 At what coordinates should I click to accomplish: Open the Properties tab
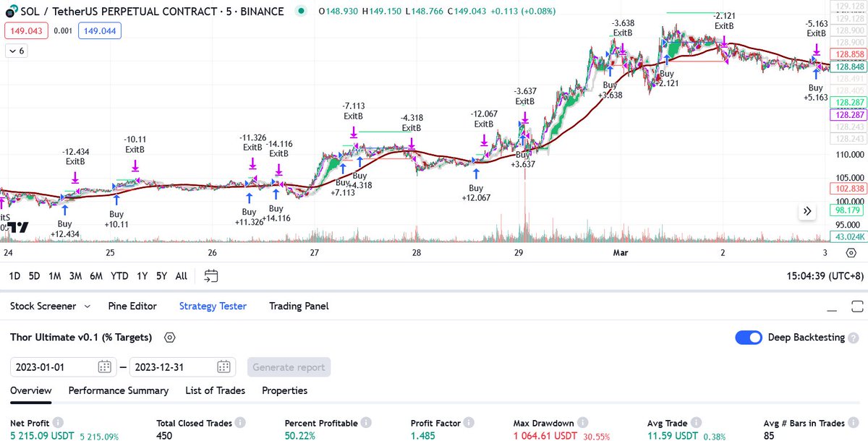(284, 390)
